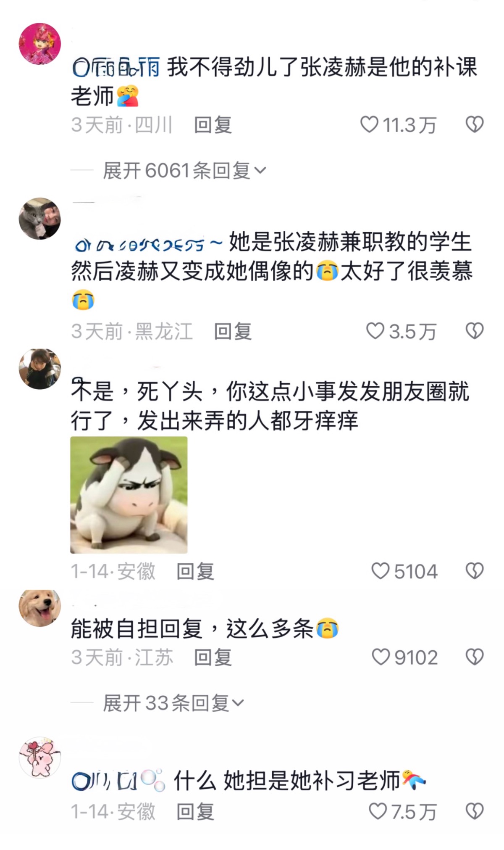
Task: Dislike the cow meme comment
Action: pos(475,571)
